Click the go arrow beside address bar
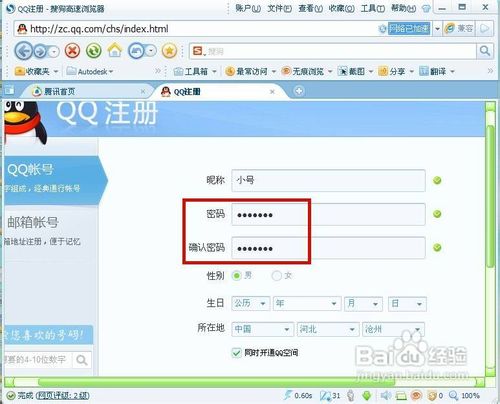The image size is (500, 404). (485, 29)
